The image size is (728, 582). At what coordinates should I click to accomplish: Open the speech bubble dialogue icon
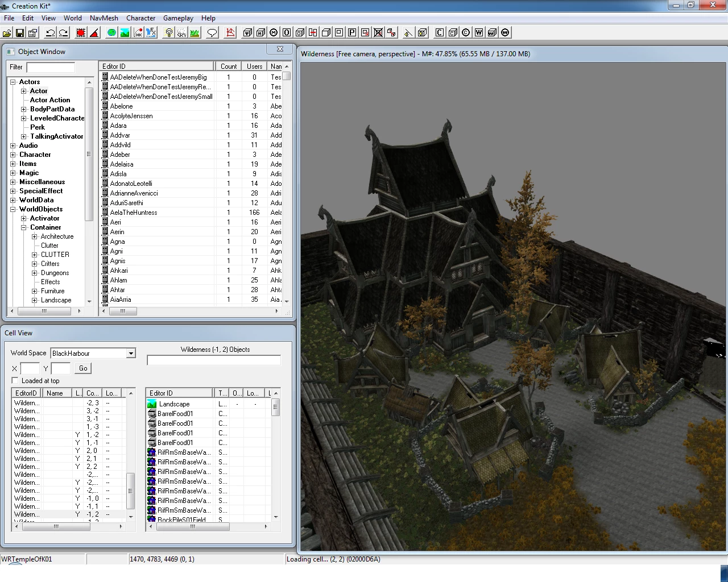(212, 33)
